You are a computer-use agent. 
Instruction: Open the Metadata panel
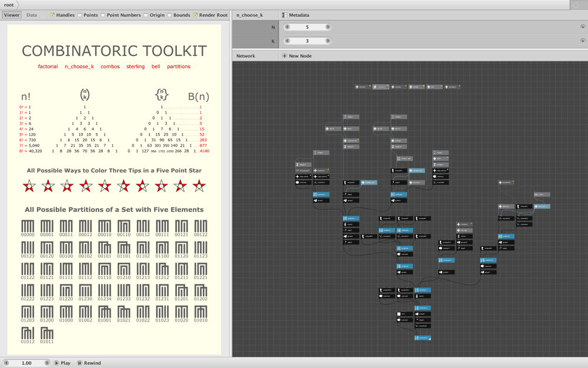[x=296, y=15]
